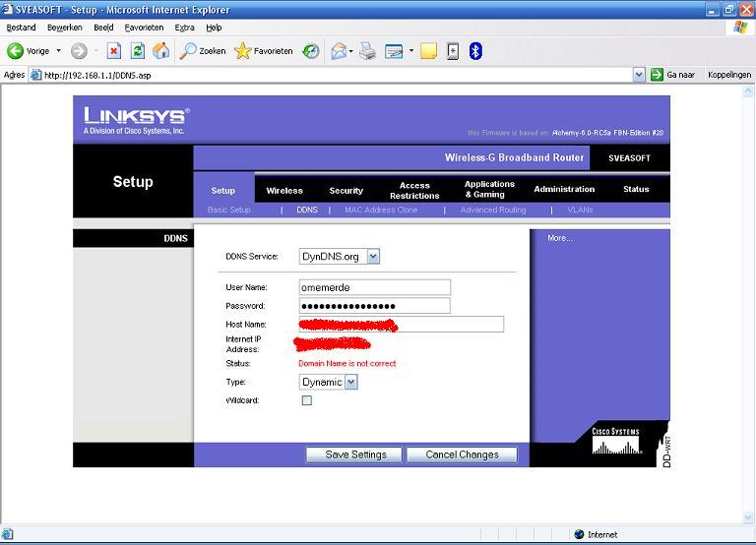Go to Home page icon
The width and height of the screenshot is (756, 545).
point(161,50)
